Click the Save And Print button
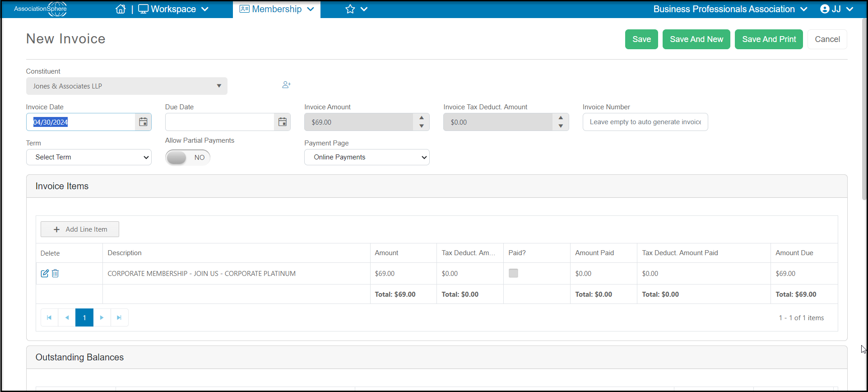This screenshot has height=392, width=868. tap(769, 39)
